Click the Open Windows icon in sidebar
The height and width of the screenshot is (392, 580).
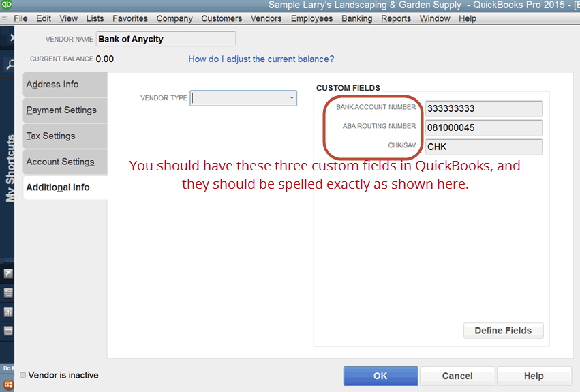pyautogui.click(x=9, y=331)
